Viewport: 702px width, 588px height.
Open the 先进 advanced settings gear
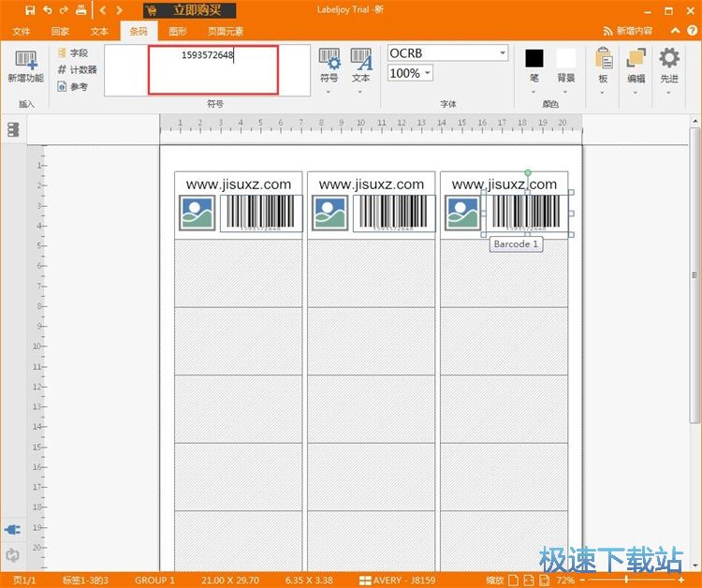coord(669,66)
